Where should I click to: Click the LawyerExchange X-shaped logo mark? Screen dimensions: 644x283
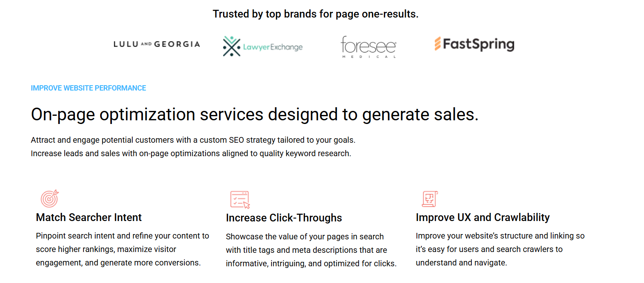232,46
